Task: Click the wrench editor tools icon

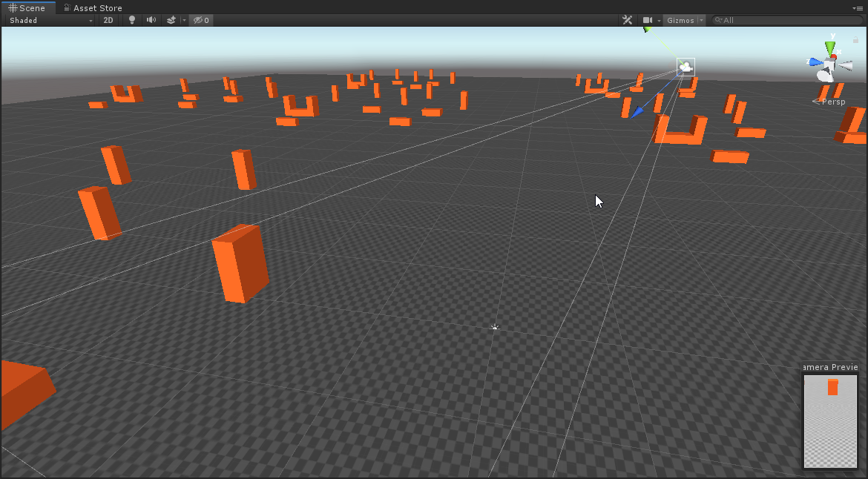Action: (x=628, y=20)
